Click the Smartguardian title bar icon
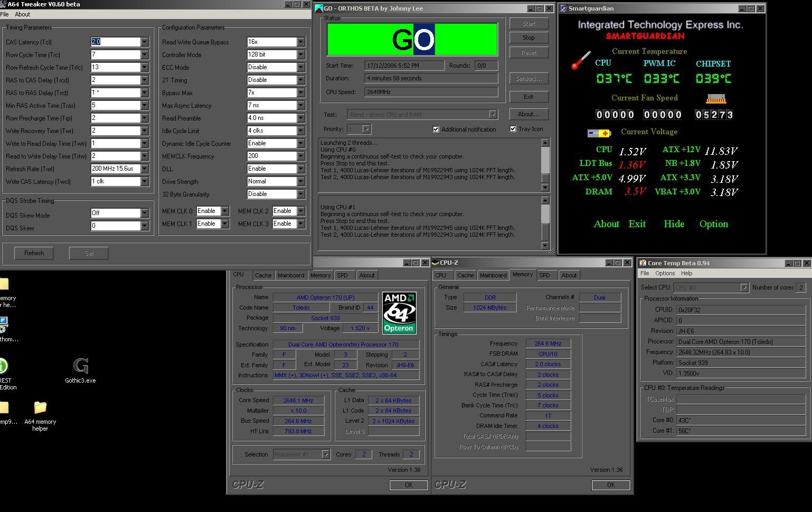 (564, 8)
